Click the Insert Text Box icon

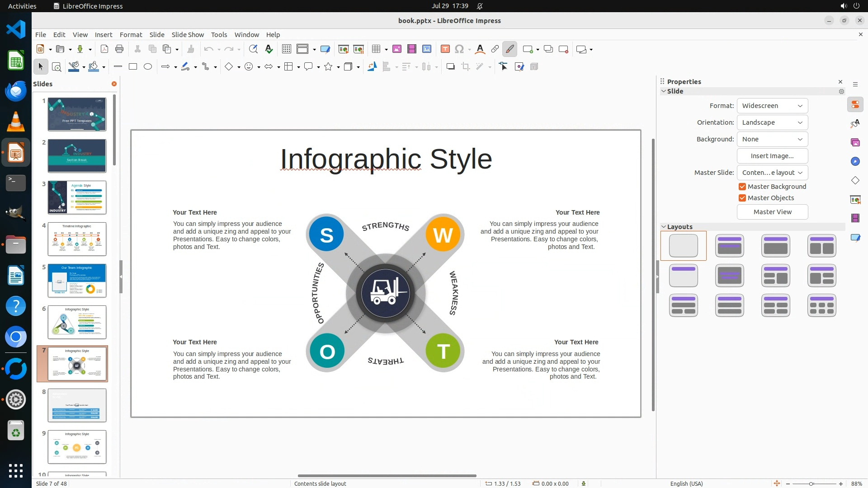click(x=445, y=49)
